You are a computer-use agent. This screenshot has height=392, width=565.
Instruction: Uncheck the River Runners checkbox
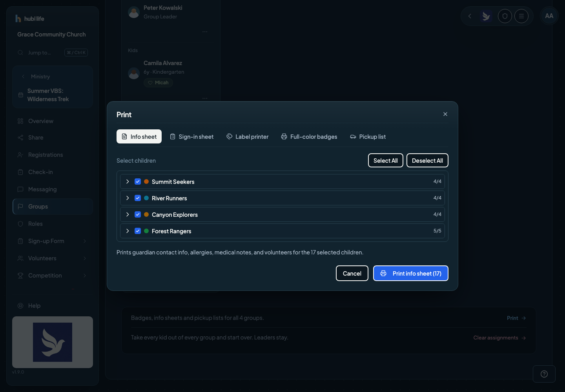point(138,198)
